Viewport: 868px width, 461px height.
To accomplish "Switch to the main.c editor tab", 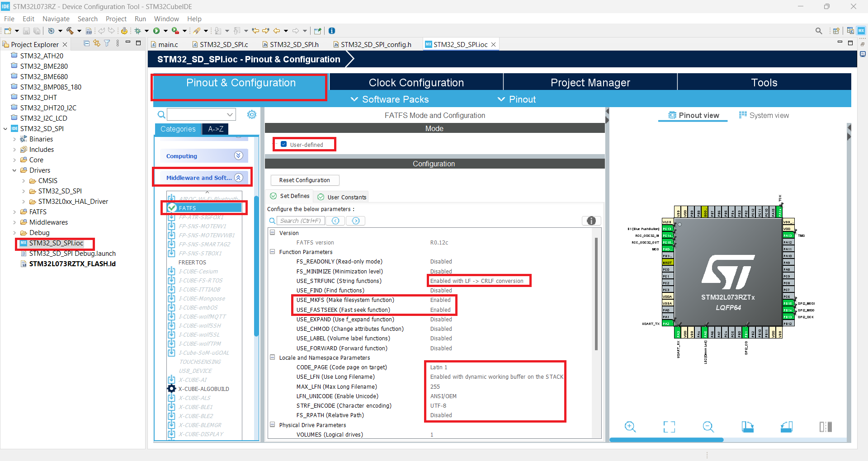I will pos(165,44).
